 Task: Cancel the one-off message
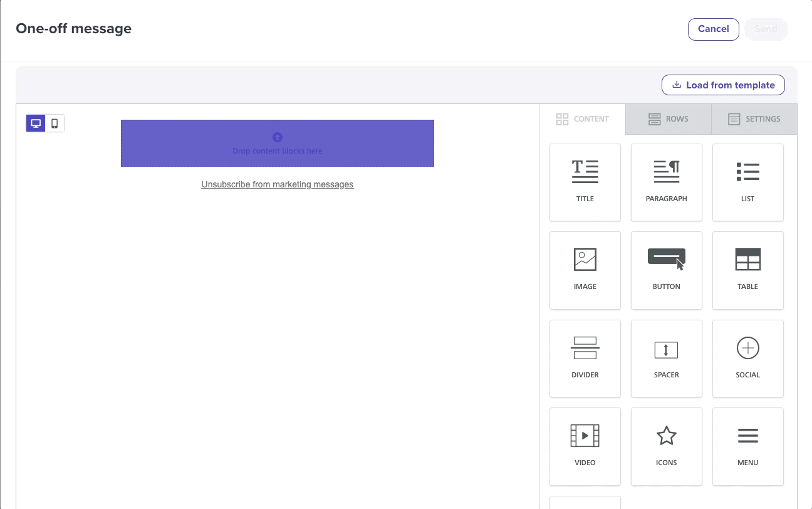tap(713, 29)
